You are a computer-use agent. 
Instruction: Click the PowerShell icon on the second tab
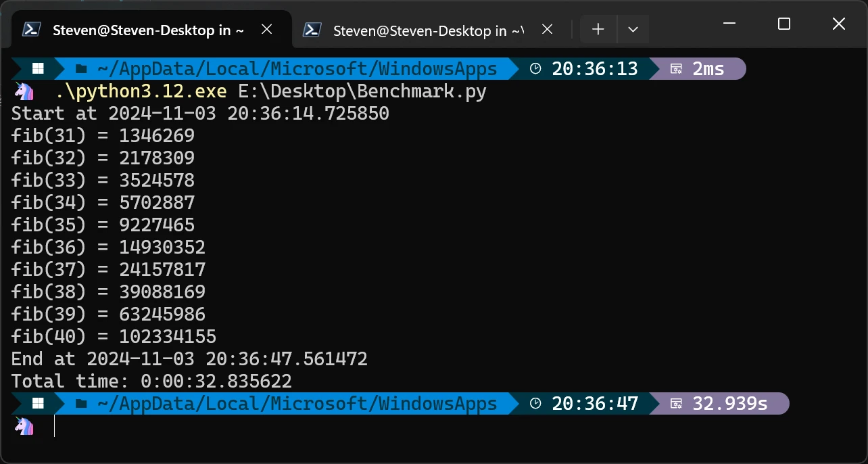pyautogui.click(x=312, y=30)
